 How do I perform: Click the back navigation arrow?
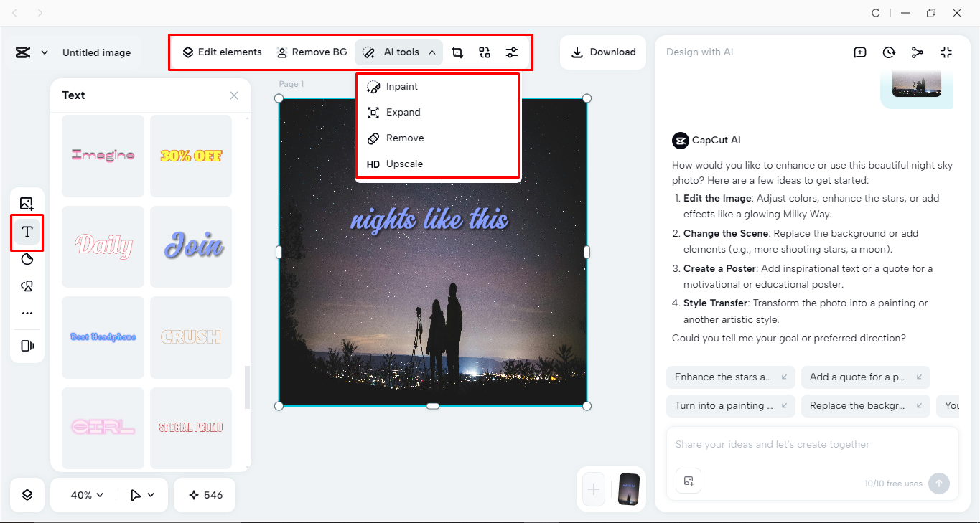pyautogui.click(x=16, y=13)
